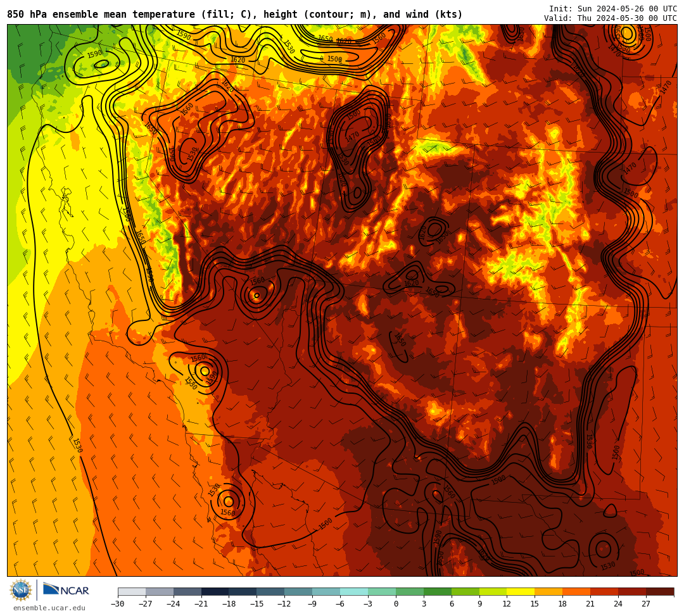Pick the teal -12 to -9 colorbar swatch
Image resolution: width=684 pixels, height=616 pixels.
pos(299,591)
